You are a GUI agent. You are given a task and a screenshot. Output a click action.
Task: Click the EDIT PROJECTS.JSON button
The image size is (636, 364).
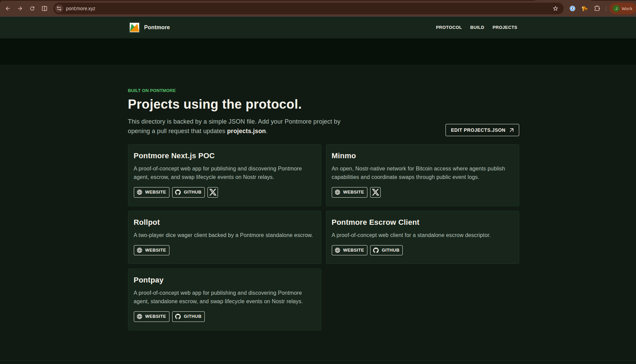(x=482, y=130)
